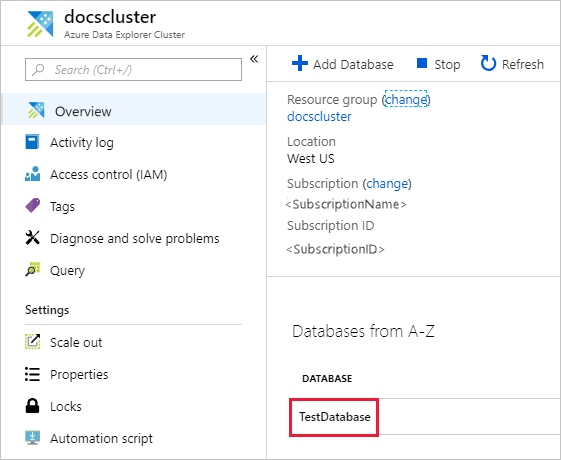The height and width of the screenshot is (460, 561).
Task: Click the blue plus icon
Action: (300, 63)
